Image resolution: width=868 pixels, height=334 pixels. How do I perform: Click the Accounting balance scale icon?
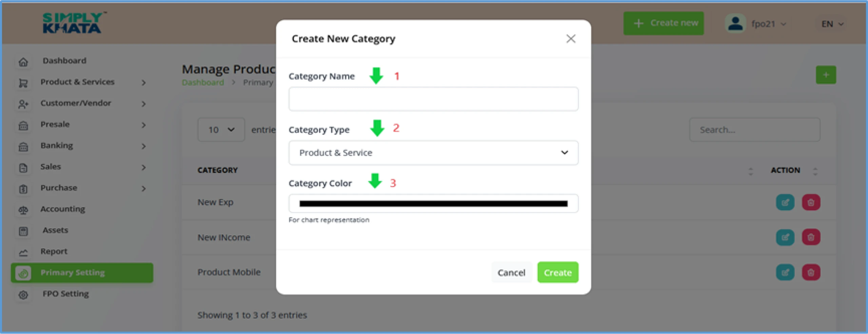coord(23,210)
